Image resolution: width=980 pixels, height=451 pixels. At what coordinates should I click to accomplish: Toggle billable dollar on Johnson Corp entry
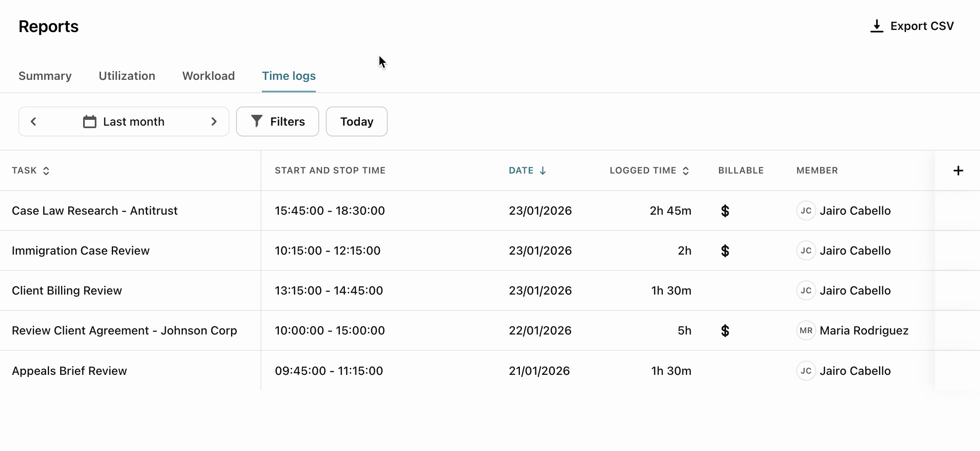click(725, 331)
